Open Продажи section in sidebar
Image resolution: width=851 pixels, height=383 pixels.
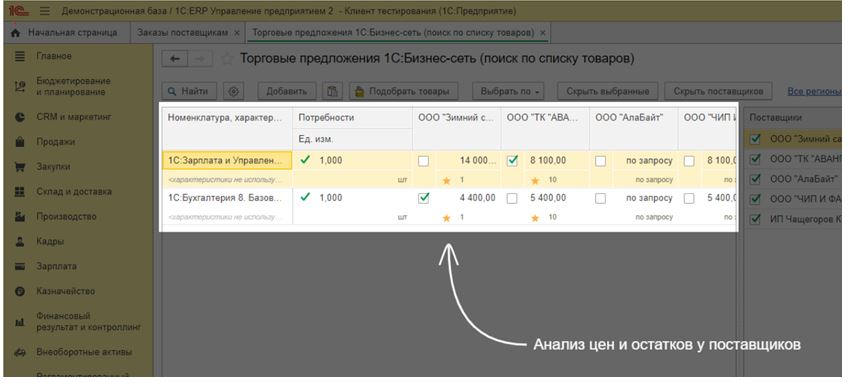point(55,142)
